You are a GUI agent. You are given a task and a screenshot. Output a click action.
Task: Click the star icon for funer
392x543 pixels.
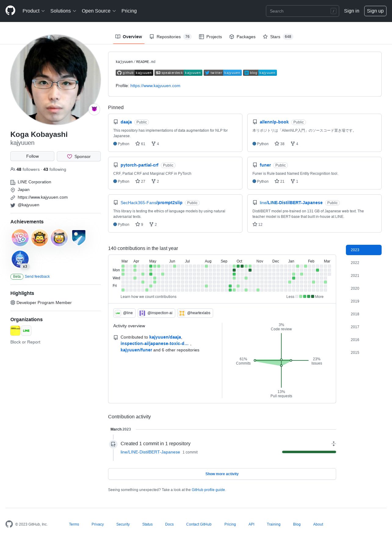tap(277, 181)
